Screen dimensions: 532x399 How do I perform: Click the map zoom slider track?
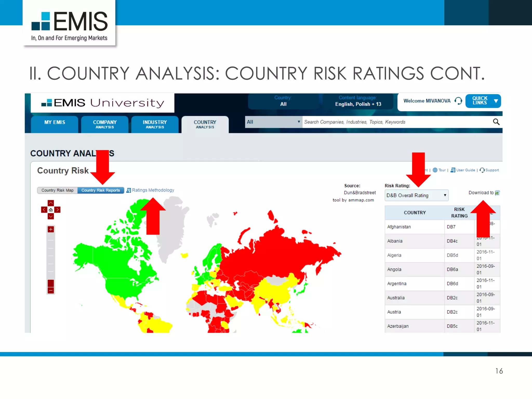[x=51, y=256]
